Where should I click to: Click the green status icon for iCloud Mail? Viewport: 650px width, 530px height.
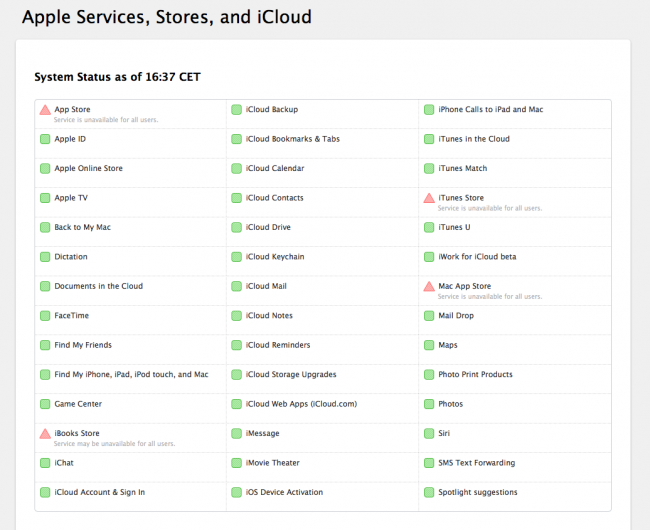click(236, 286)
